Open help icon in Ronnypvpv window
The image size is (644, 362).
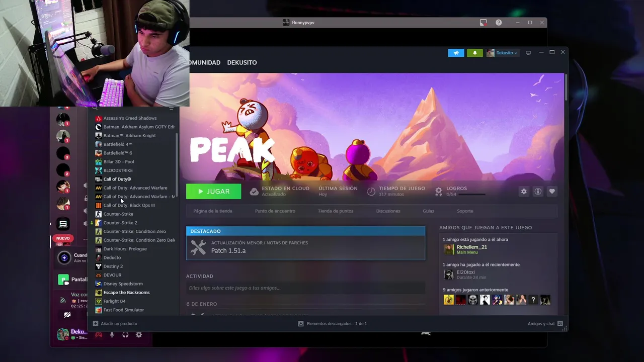[499, 23]
